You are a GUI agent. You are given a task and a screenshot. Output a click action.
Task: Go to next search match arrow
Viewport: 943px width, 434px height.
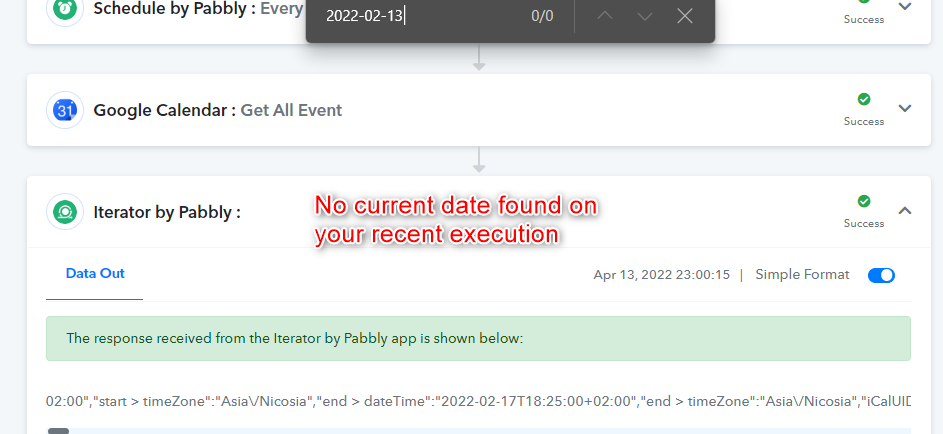coord(645,16)
